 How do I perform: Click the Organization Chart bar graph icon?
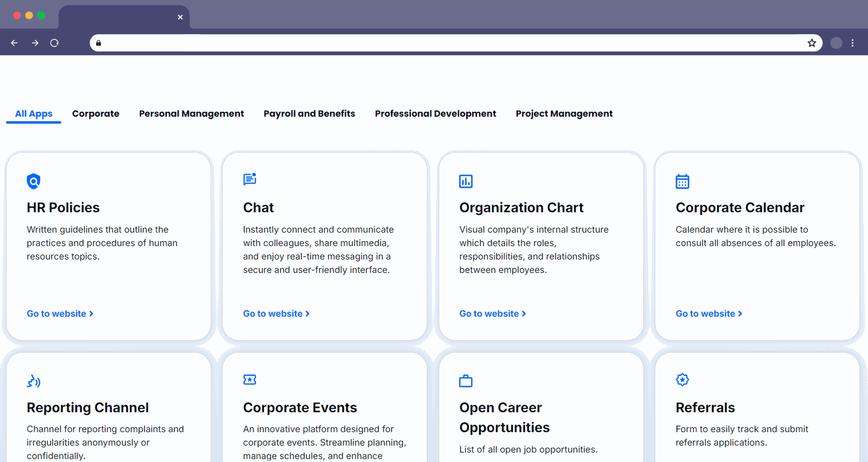tap(466, 181)
